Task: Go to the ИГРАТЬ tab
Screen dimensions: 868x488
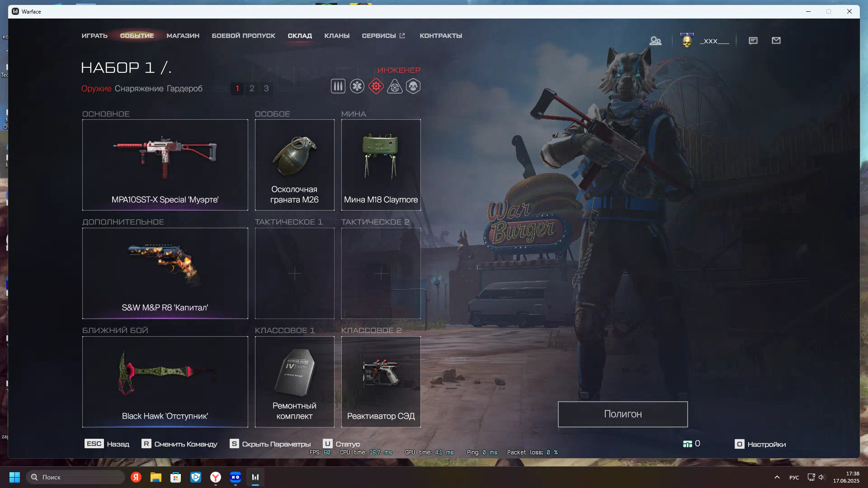Action: (x=94, y=36)
